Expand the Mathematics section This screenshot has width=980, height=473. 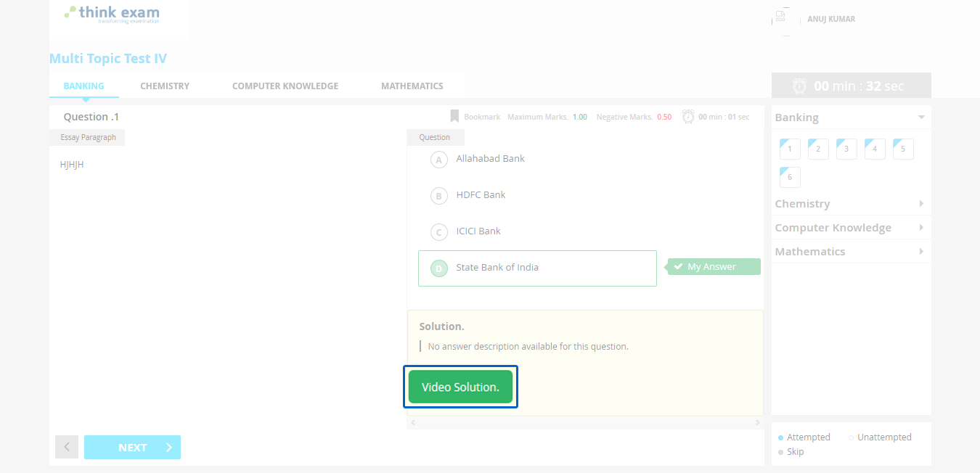point(851,252)
